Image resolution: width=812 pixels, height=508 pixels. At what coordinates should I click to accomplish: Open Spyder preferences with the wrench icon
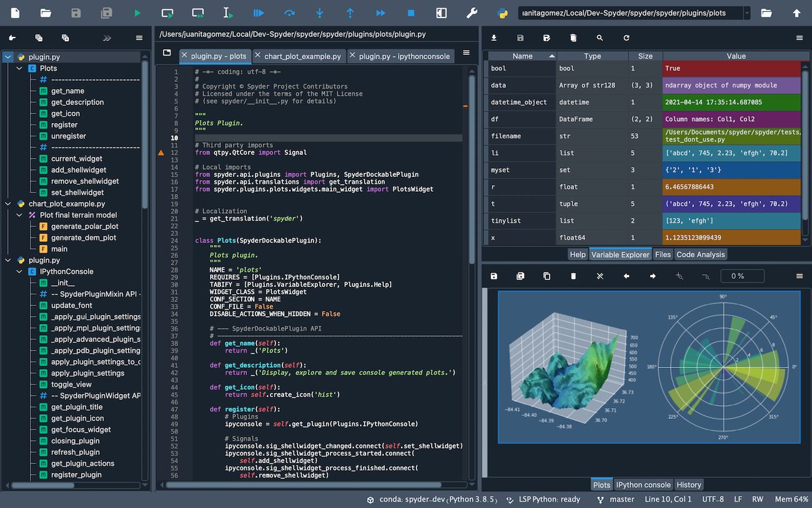click(472, 12)
